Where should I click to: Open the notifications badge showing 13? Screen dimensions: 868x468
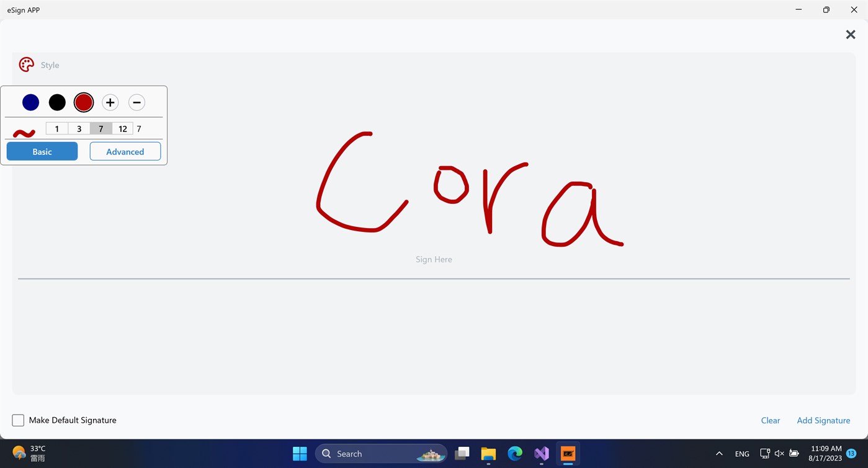pyautogui.click(x=851, y=453)
